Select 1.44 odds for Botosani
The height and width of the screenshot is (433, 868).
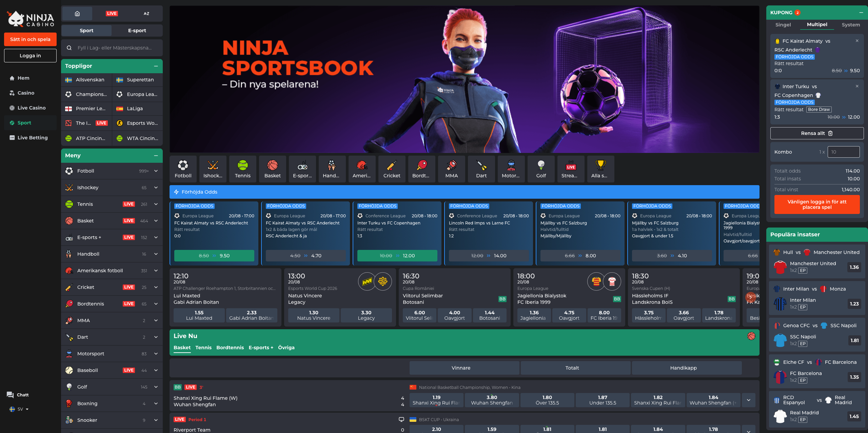490,315
